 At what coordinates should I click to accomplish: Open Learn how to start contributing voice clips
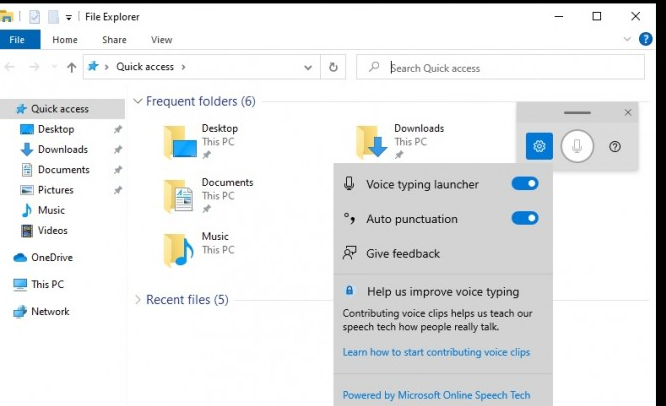(x=436, y=352)
